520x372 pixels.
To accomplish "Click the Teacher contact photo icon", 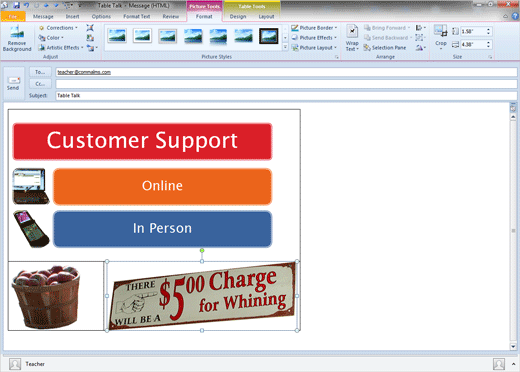I will click(x=15, y=364).
